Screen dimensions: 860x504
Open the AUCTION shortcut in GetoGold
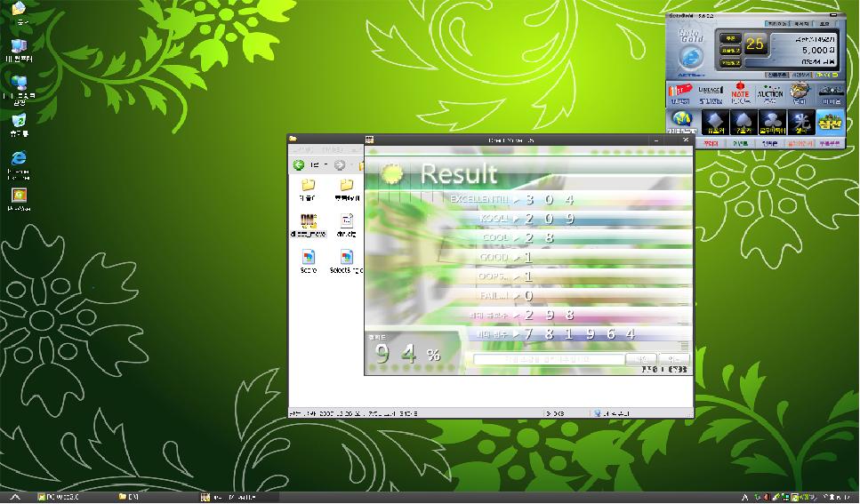[770, 94]
